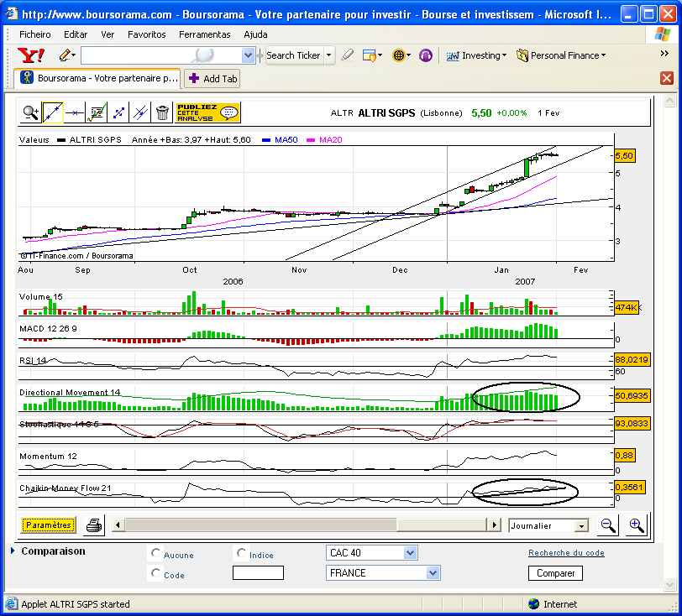Click the printer icon below the chart
The height and width of the screenshot is (616, 682).
[94, 525]
